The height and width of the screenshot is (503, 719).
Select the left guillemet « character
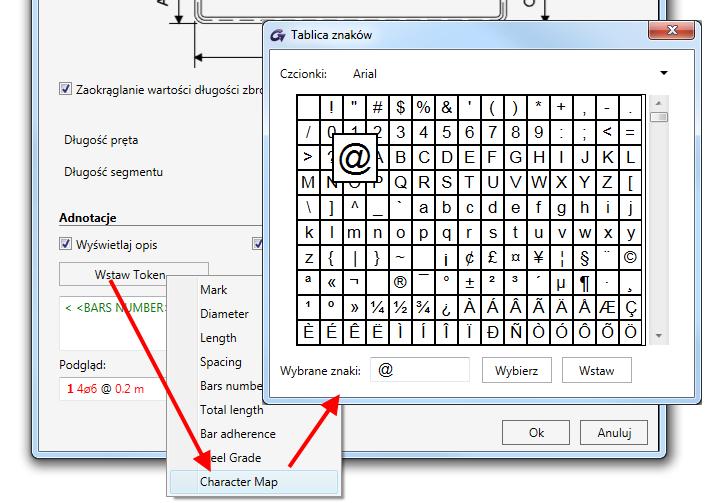coord(331,282)
